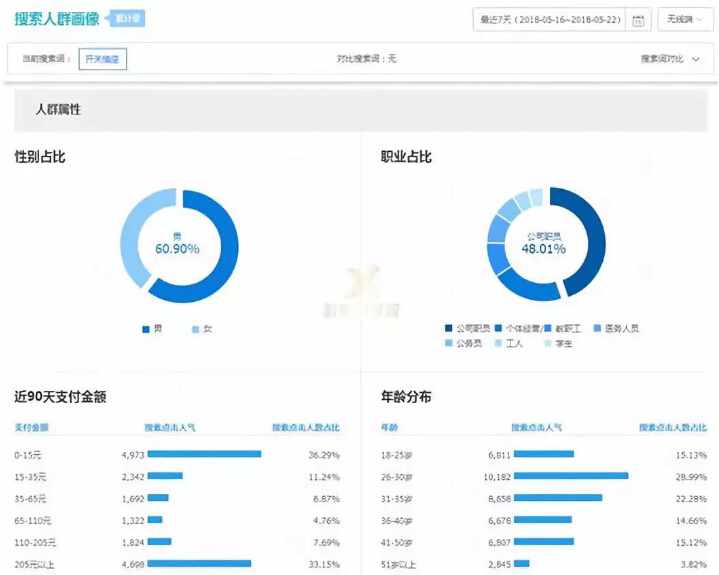Screen dimensions: 719x575
Task: Click the 26-30岁 age distribution bar
Action: (570, 476)
